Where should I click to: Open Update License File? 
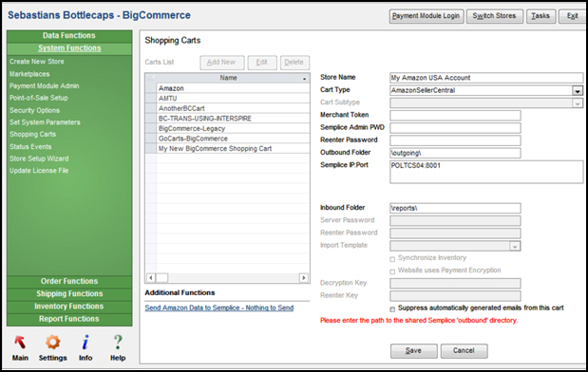[39, 171]
